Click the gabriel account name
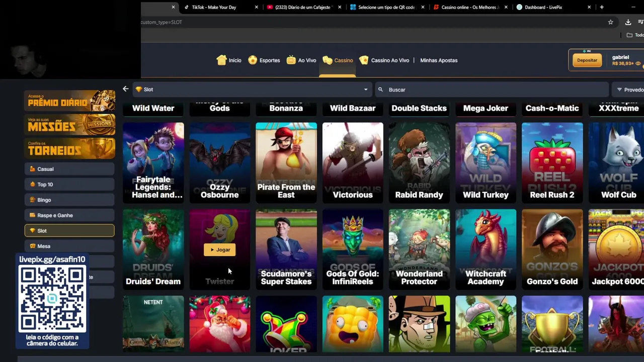Image resolution: width=644 pixels, height=362 pixels. pyautogui.click(x=620, y=57)
